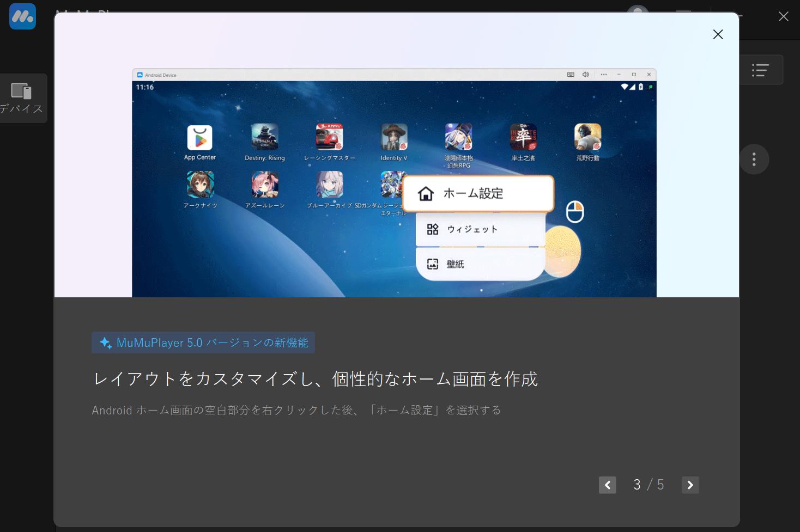Click the アズールレーン game icon
This screenshot has height=532, width=800.
coord(265,185)
